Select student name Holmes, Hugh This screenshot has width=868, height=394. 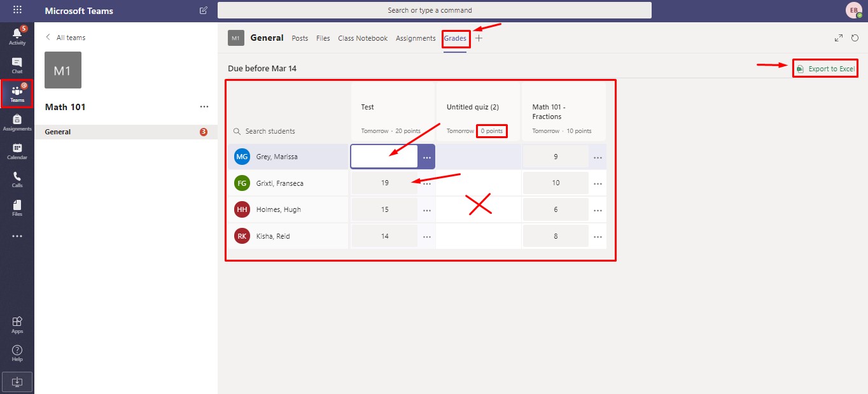click(279, 209)
